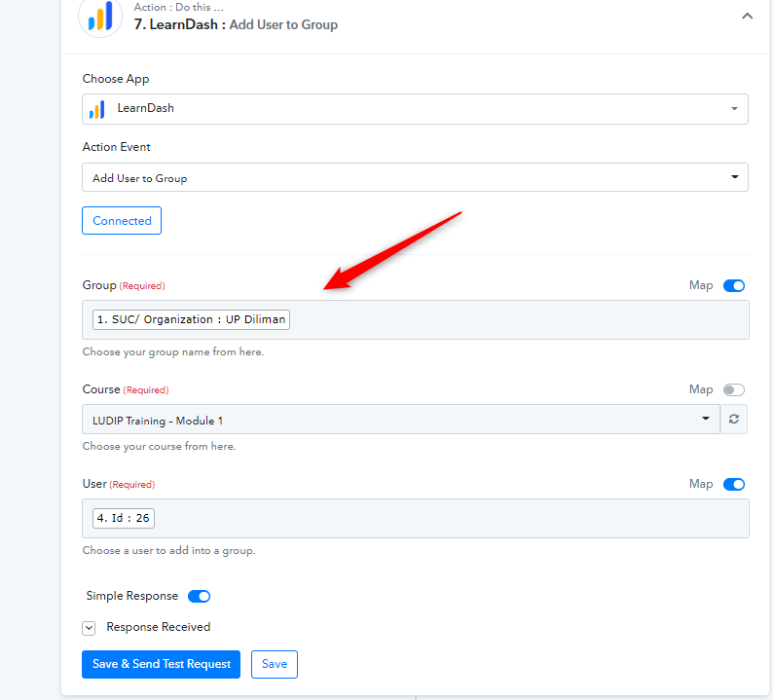Click the Choose your course from here hint

click(160, 447)
